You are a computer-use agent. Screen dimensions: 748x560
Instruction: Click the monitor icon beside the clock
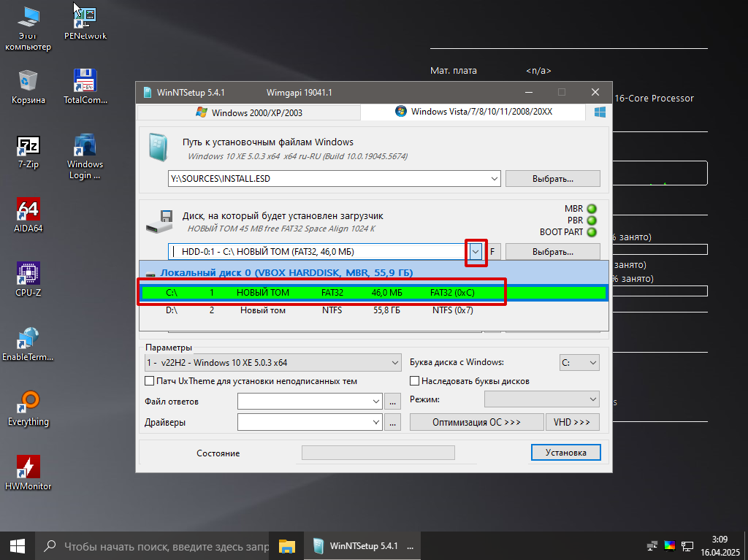click(687, 546)
